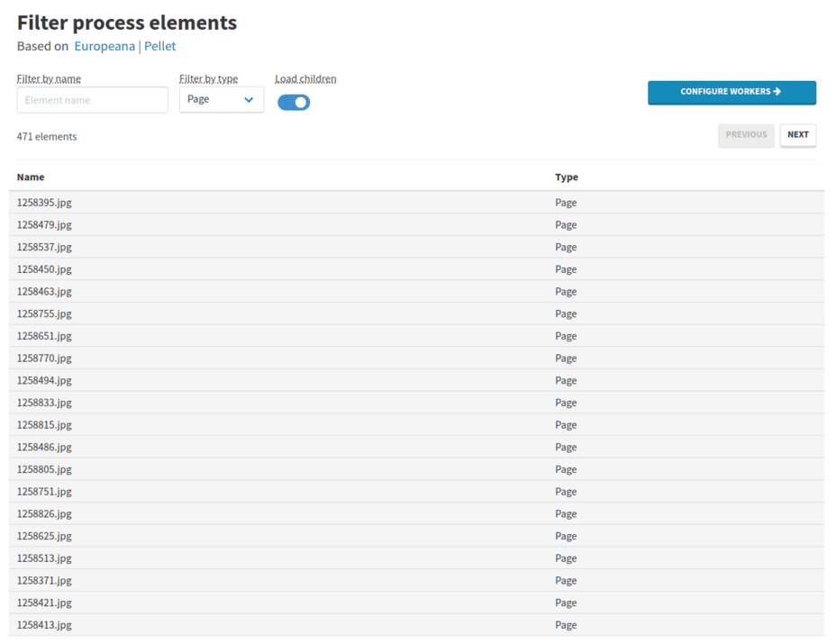Select row 1258395.jpg

(x=416, y=203)
